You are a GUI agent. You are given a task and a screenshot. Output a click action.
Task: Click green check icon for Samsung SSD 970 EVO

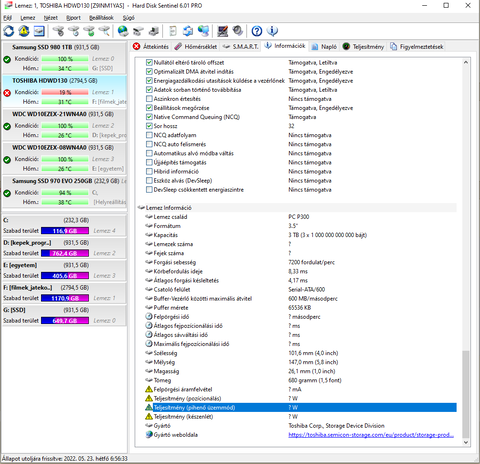[x=7, y=193]
